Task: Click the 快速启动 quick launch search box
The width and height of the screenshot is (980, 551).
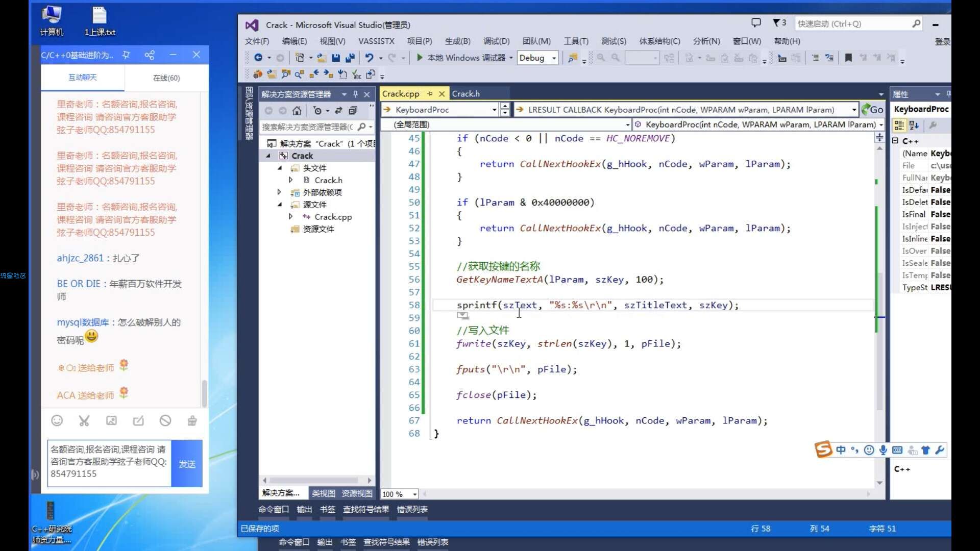Action: [859, 23]
